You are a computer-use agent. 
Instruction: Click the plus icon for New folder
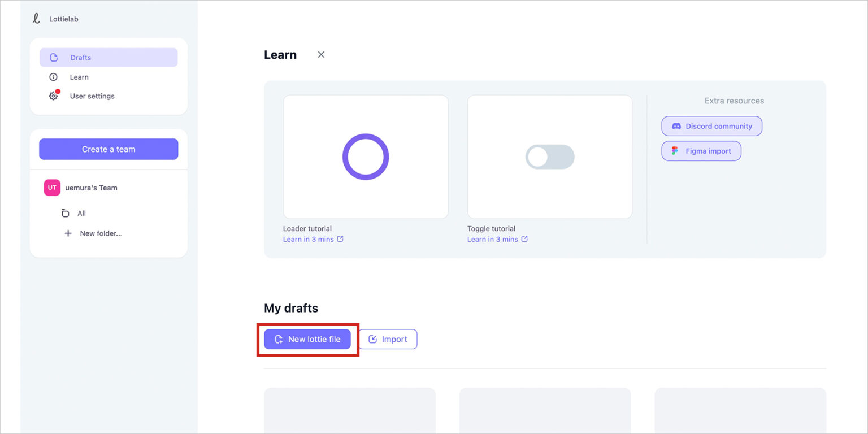[68, 233]
